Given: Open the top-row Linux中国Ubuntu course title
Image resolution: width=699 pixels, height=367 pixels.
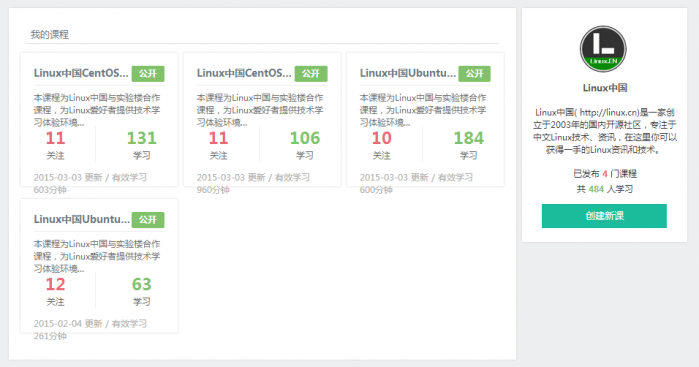Looking at the screenshot, I should [408, 73].
